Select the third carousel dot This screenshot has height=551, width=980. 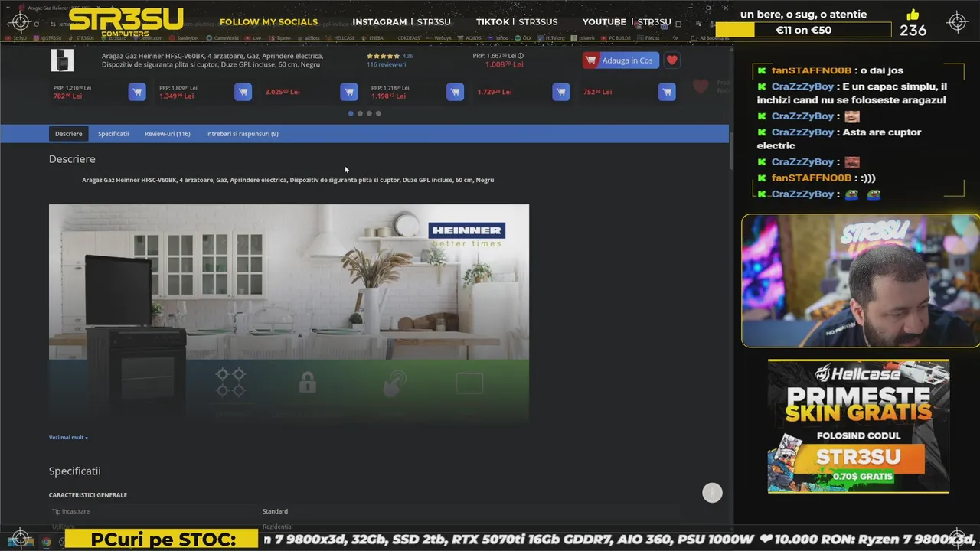[369, 113]
